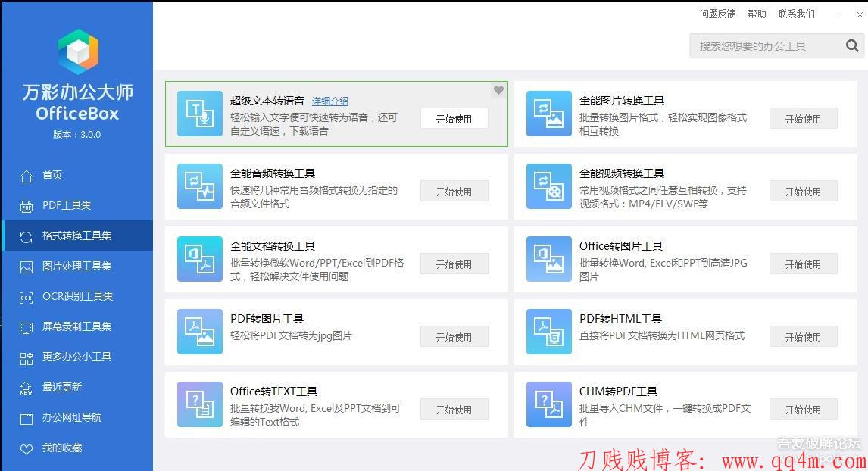This screenshot has width=868, height=471.
Task: Open 我的收藏 section
Action: 77,448
